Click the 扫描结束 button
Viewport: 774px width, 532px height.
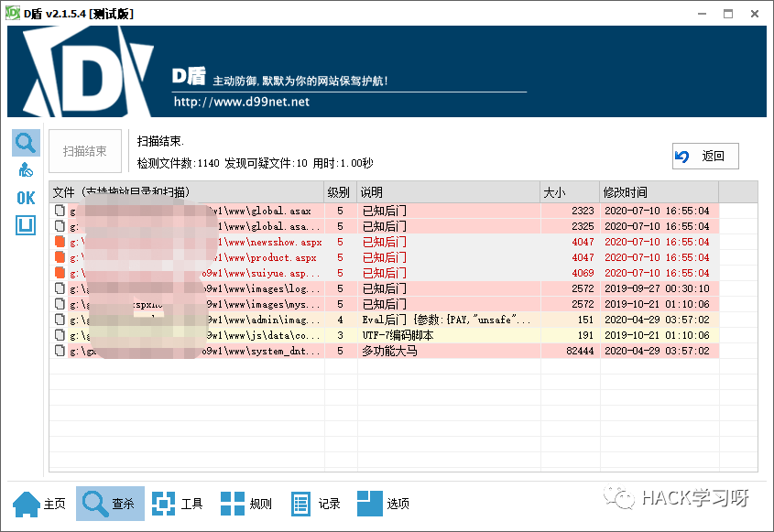tap(85, 151)
